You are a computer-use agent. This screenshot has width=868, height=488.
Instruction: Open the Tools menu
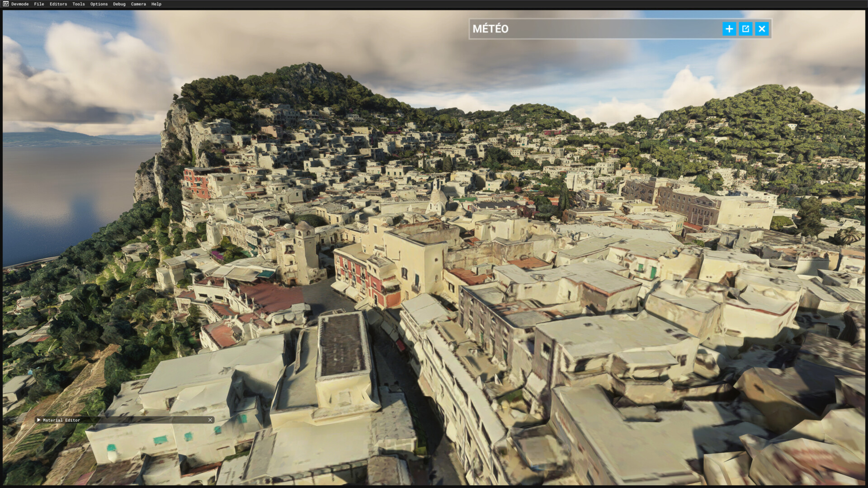(x=78, y=4)
